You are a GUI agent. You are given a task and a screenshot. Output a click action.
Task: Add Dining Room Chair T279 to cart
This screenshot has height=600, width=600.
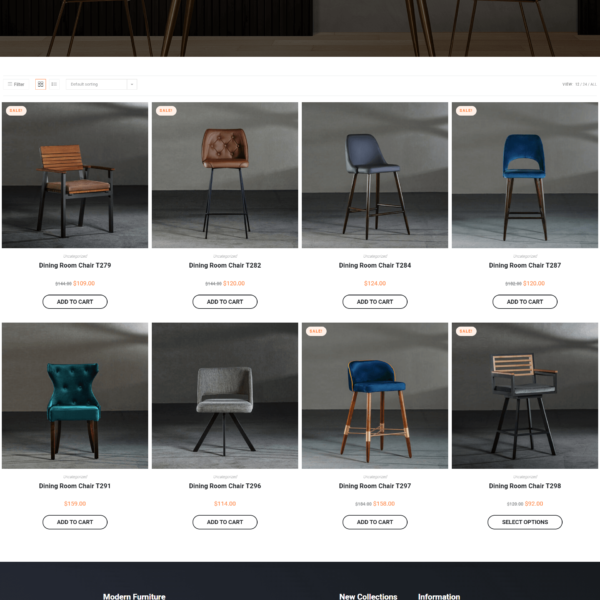[x=75, y=302]
